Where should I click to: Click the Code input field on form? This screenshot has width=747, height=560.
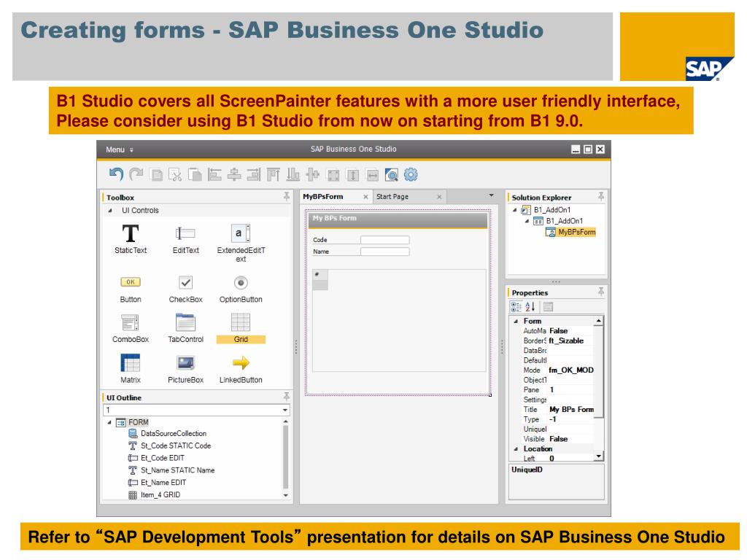[384, 240]
